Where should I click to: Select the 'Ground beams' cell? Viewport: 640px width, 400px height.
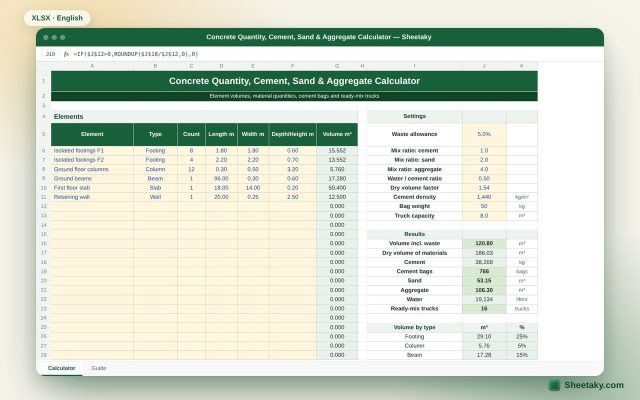point(92,179)
